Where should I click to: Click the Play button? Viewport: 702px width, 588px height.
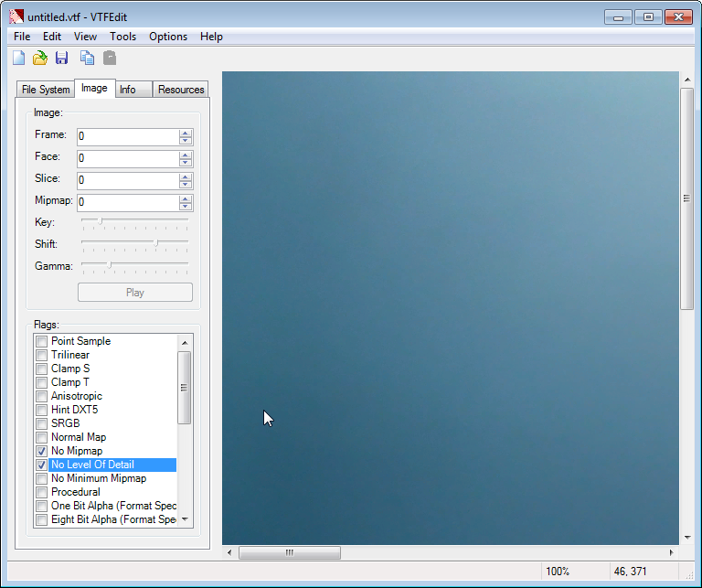(x=135, y=293)
